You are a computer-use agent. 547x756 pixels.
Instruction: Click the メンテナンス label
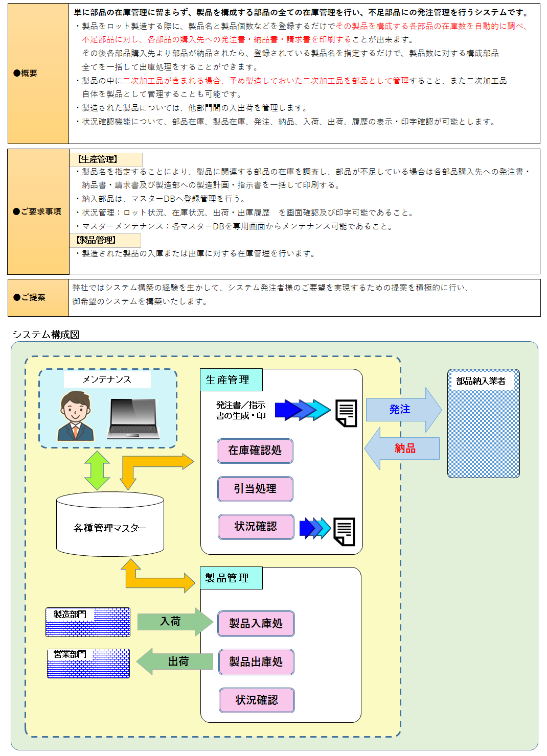pos(107,380)
